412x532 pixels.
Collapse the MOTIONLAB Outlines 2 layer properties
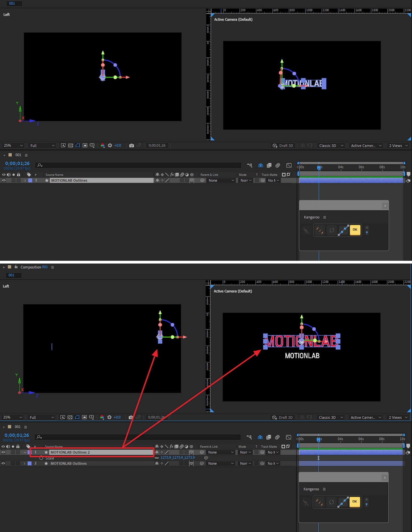pyautogui.click(x=25, y=452)
